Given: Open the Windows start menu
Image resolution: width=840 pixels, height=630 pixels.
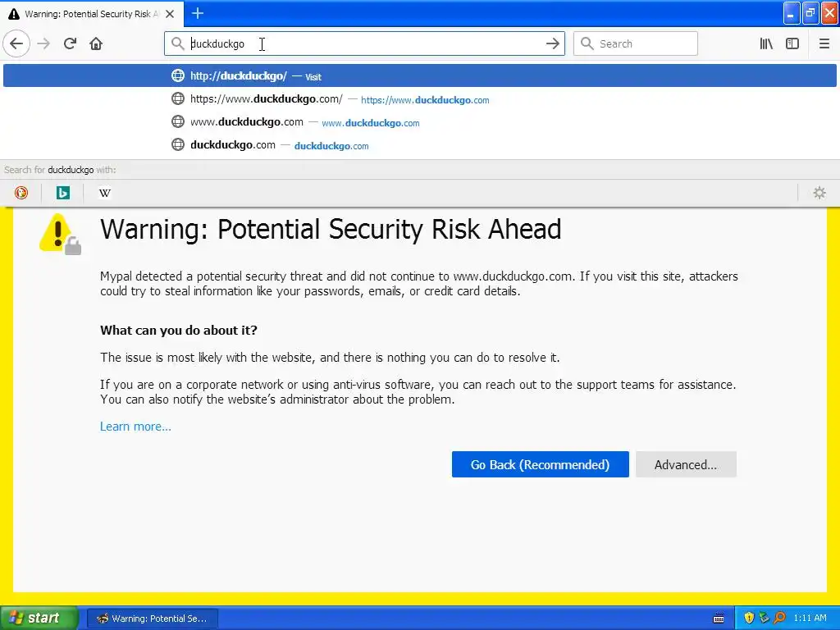Looking at the screenshot, I should point(39,619).
